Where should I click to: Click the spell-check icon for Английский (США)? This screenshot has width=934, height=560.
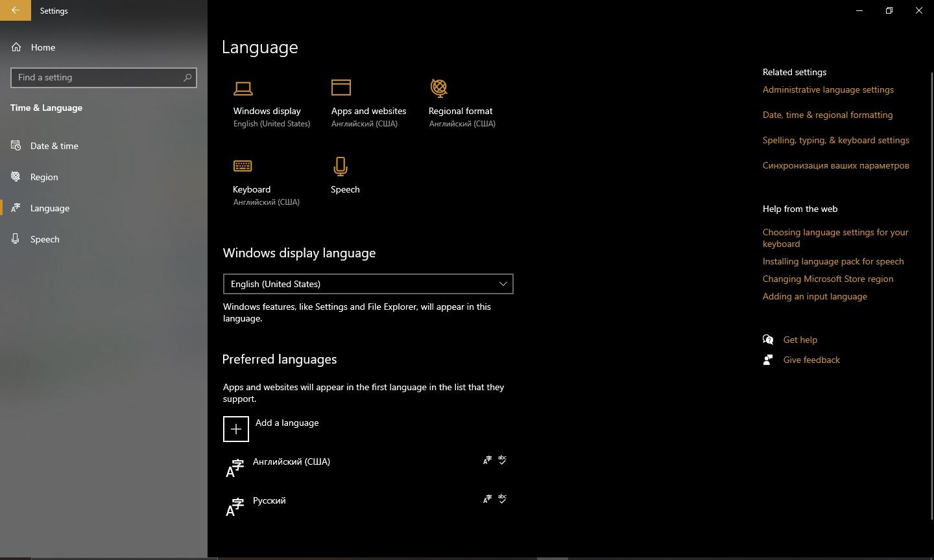pos(502,460)
